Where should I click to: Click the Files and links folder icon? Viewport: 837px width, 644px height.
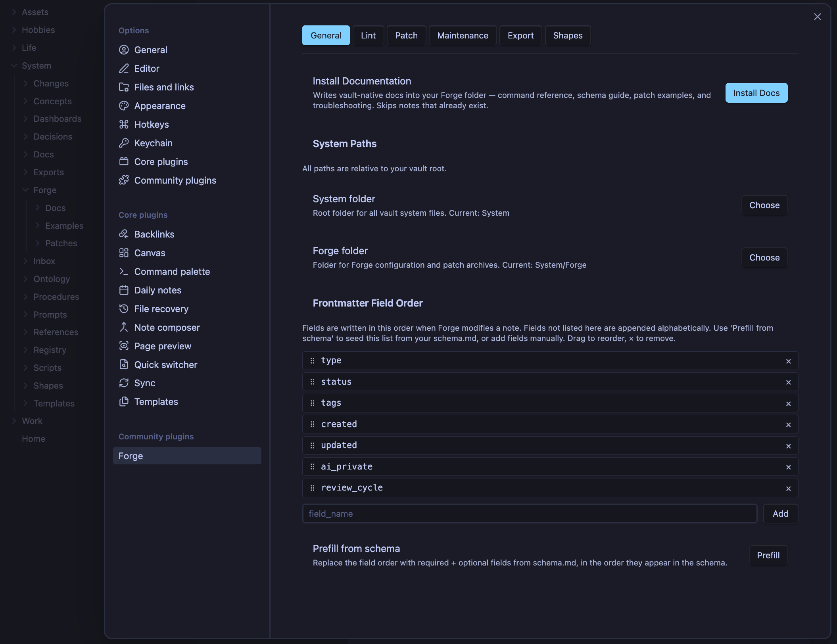[x=124, y=87]
